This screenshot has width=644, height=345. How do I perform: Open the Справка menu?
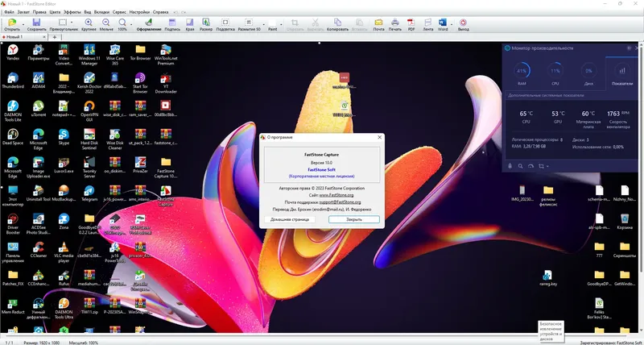coord(160,12)
